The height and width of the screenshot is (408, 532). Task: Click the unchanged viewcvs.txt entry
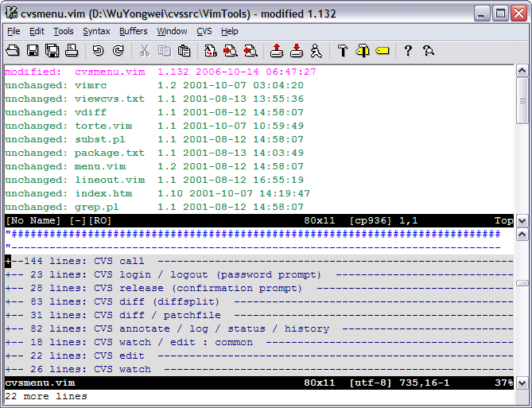click(110, 99)
